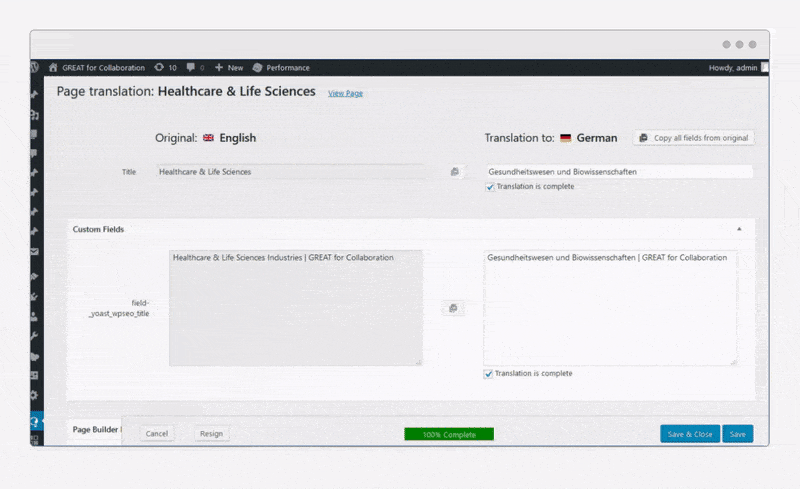Copy yoast title field from original icon
This screenshot has height=489, width=800.
click(453, 308)
